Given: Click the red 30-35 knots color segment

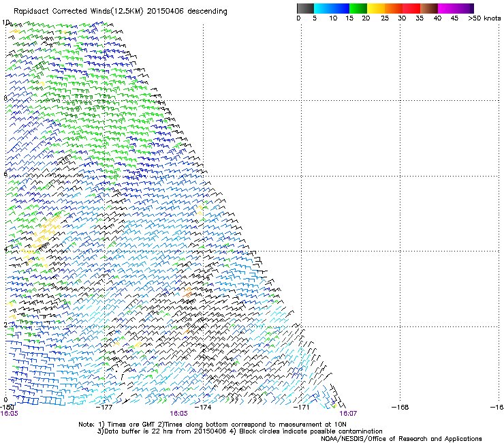Looking at the screenshot, I should (x=411, y=8).
